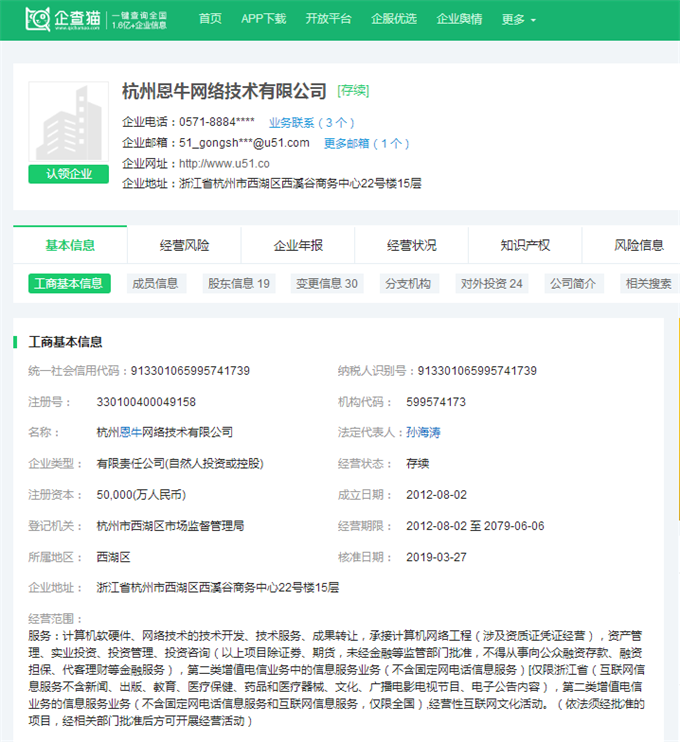Click the [存续] status tag

click(353, 90)
